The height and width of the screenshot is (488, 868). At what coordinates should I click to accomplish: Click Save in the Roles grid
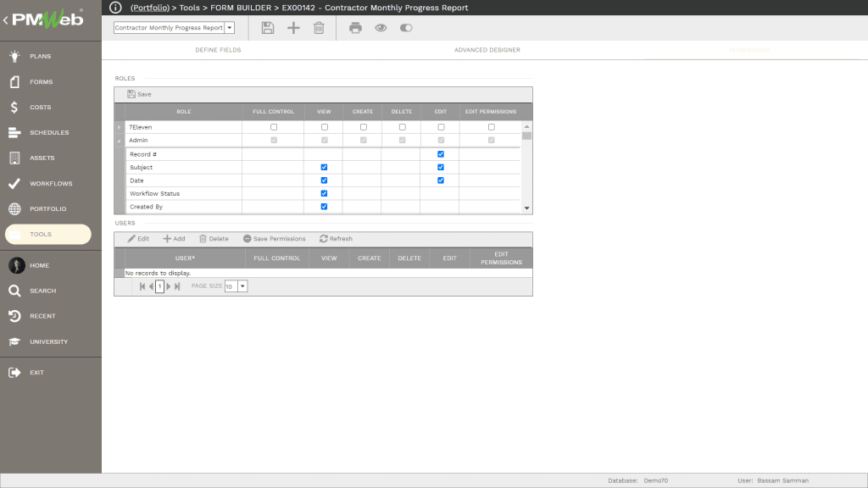point(139,94)
